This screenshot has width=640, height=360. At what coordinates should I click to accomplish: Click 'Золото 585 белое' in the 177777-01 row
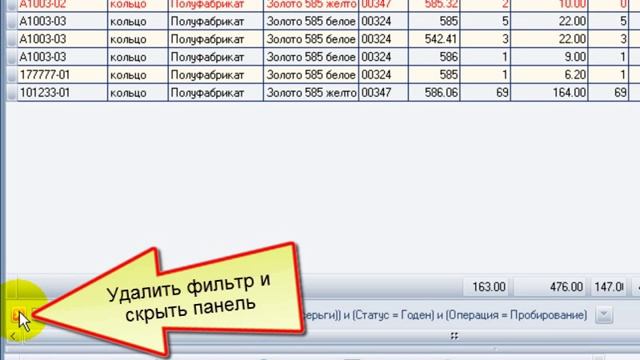(311, 75)
